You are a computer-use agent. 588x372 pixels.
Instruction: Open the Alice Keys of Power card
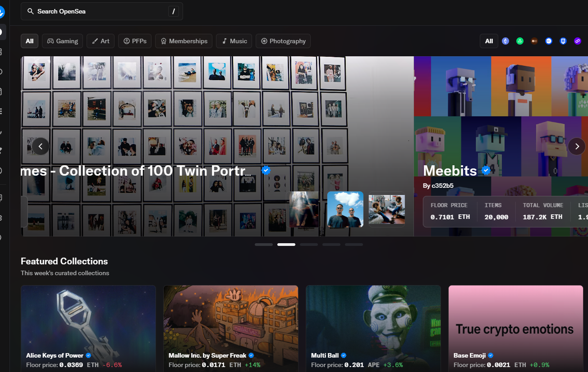[x=88, y=328]
